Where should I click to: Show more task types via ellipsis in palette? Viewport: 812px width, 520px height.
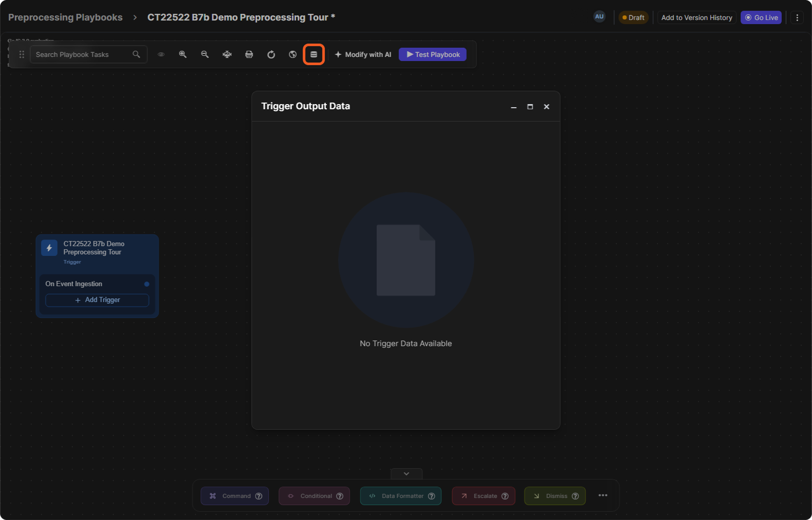tap(603, 495)
